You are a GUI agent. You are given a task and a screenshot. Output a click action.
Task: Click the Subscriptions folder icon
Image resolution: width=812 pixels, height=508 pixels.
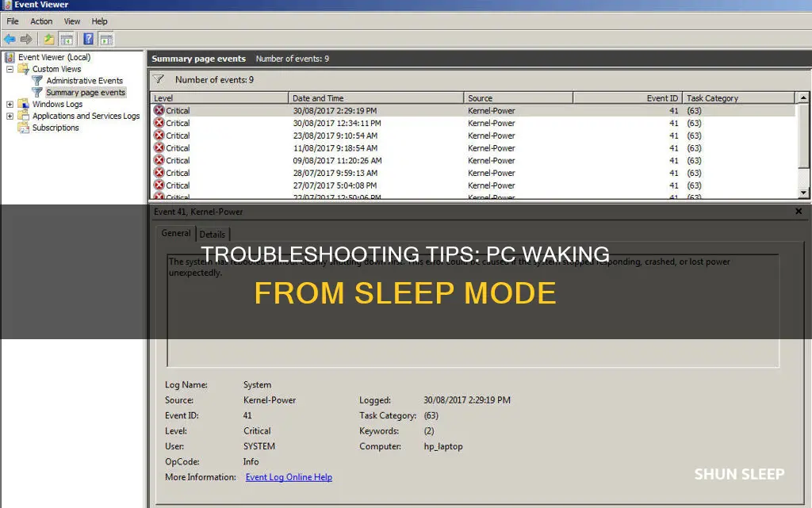tap(23, 128)
